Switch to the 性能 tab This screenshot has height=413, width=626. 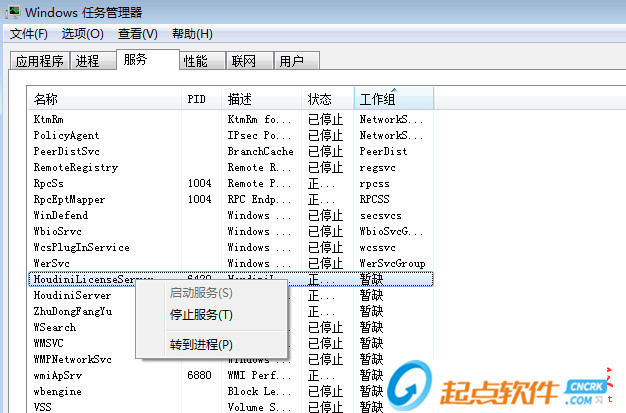point(203,61)
